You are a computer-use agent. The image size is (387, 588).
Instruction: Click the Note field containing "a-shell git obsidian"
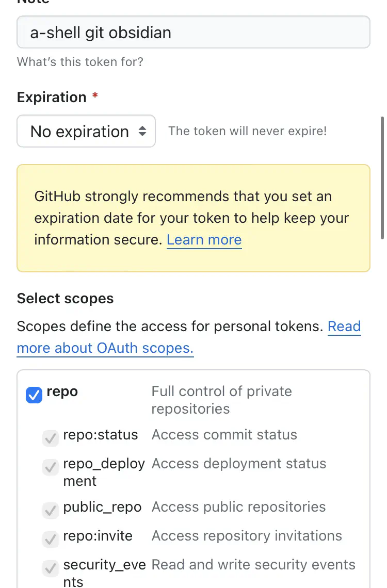pyautogui.click(x=193, y=32)
